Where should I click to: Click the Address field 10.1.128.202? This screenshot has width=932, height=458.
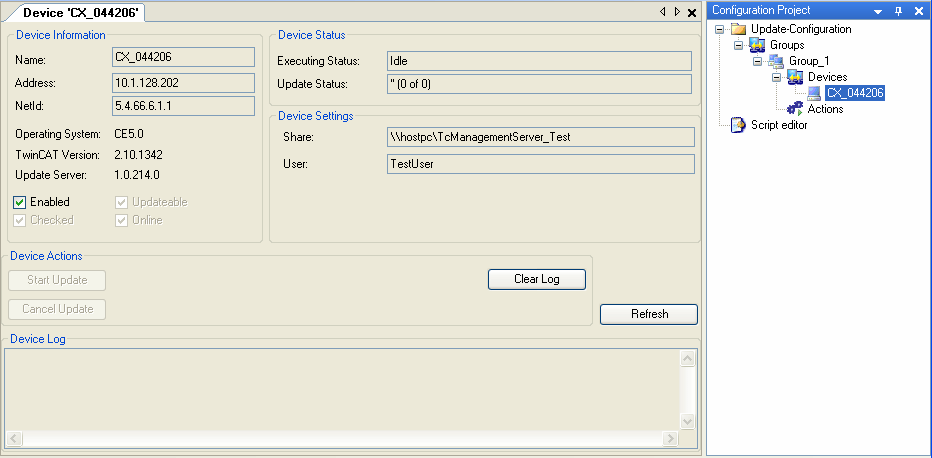[x=184, y=83]
